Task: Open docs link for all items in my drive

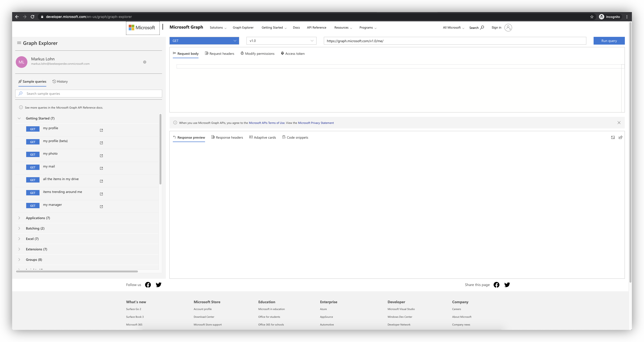Action: coord(101,181)
